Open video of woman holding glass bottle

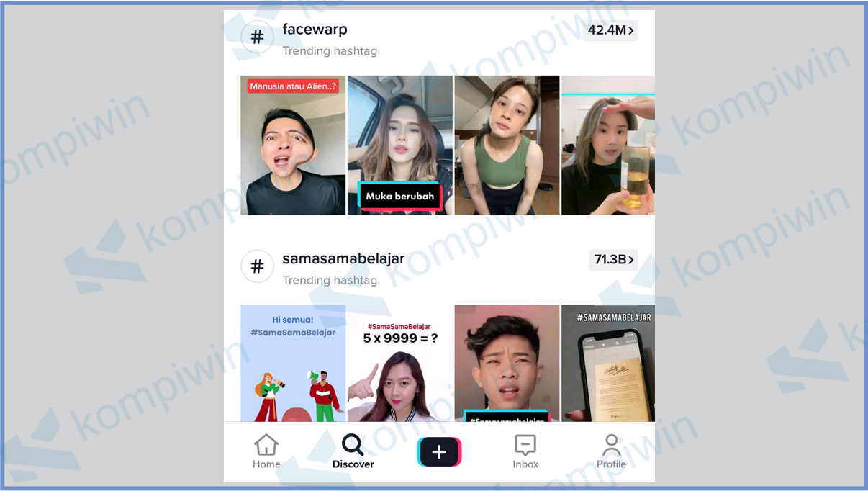tap(607, 145)
